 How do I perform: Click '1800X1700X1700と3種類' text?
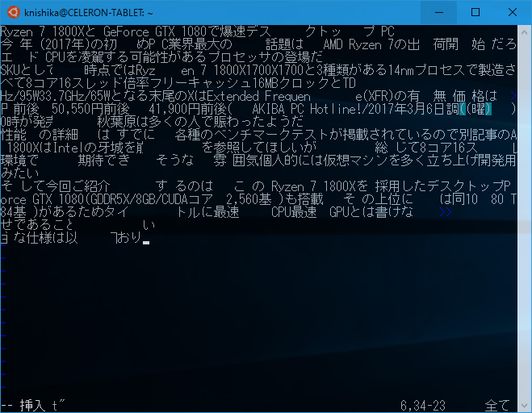[x=281, y=70]
